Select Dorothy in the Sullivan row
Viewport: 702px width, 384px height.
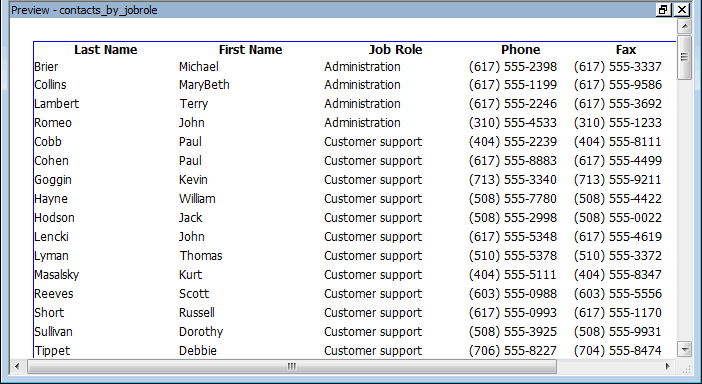(201, 332)
